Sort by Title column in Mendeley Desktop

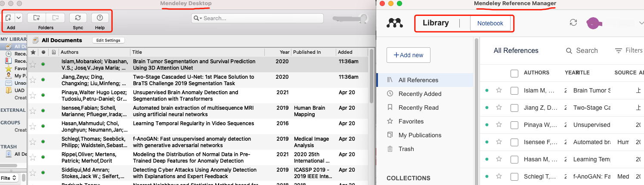click(x=197, y=52)
